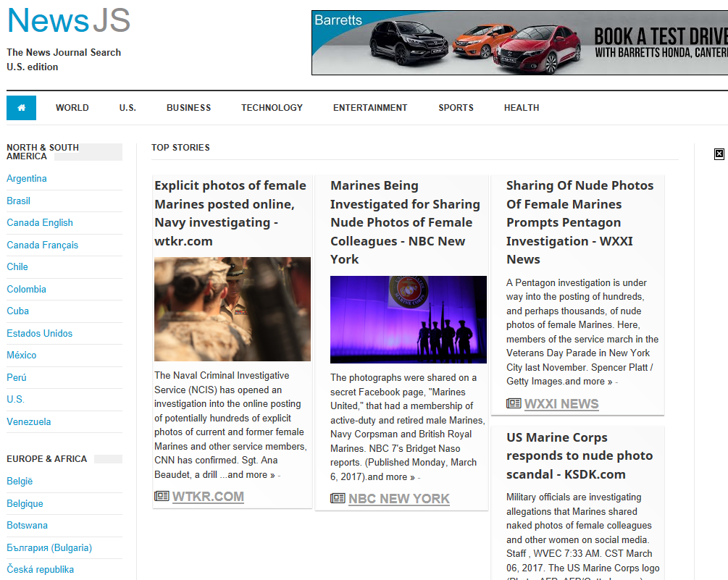Open the Chile edition
This screenshot has height=580, width=728.
(17, 266)
